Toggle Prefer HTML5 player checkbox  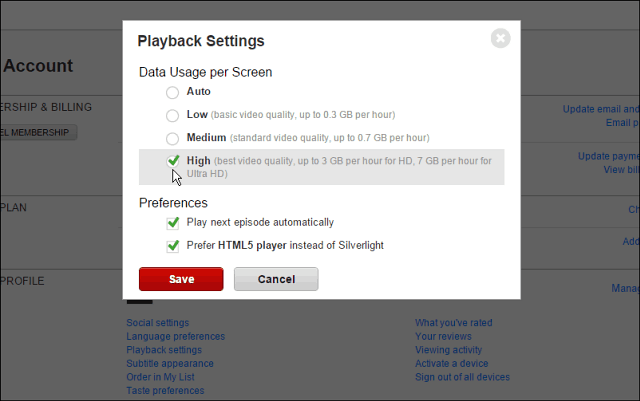pyautogui.click(x=173, y=245)
